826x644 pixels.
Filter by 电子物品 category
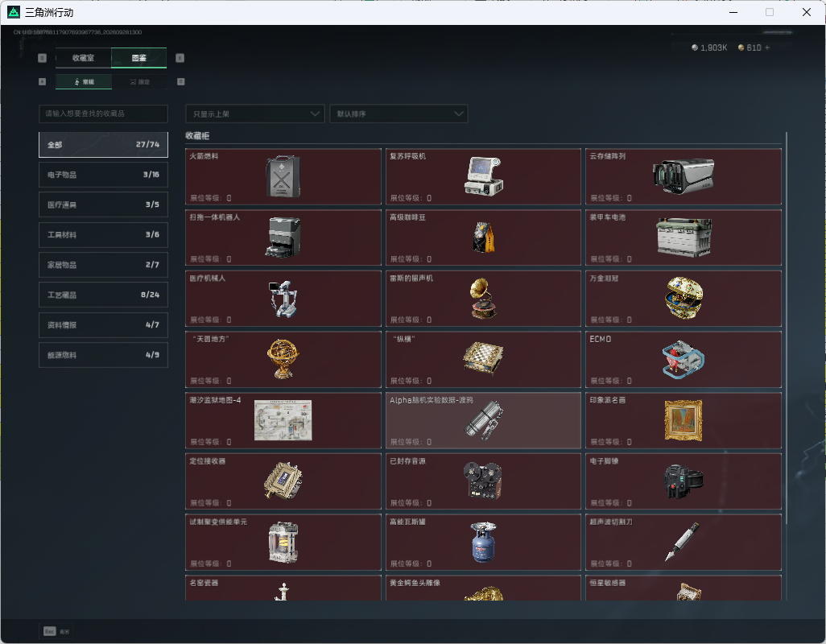point(103,175)
